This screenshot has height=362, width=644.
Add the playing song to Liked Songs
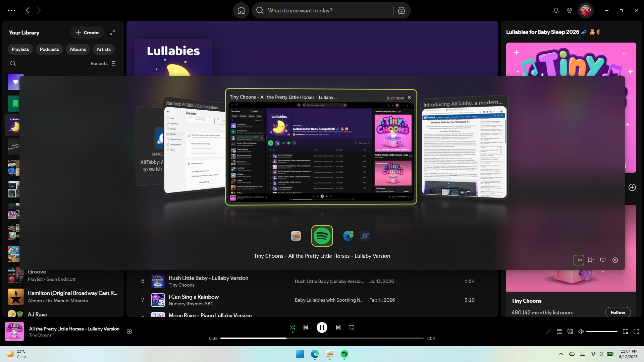pyautogui.click(x=129, y=331)
